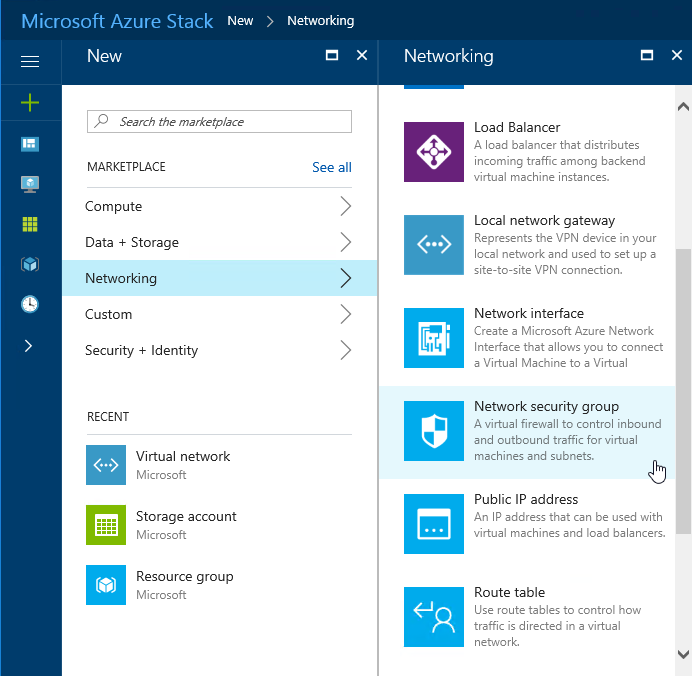
Task: Maximize the Networking blade
Action: point(647,55)
